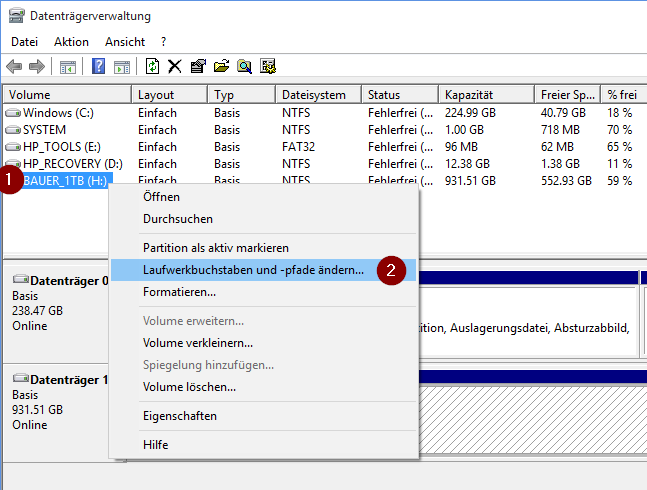Click the Back arrow toolbar icon
Screen dimensions: 647x490
point(14,66)
